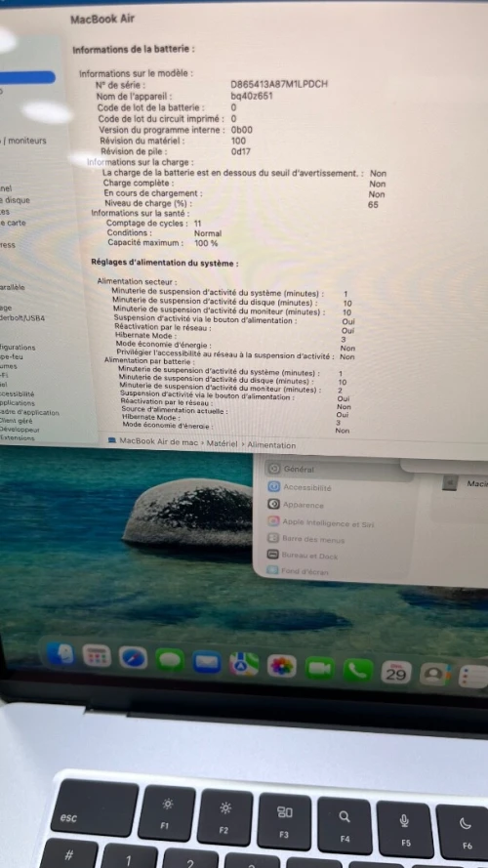Click 'Alimentation' in the path bar
Image resolution: width=488 pixels, height=868 pixels.
tap(271, 445)
